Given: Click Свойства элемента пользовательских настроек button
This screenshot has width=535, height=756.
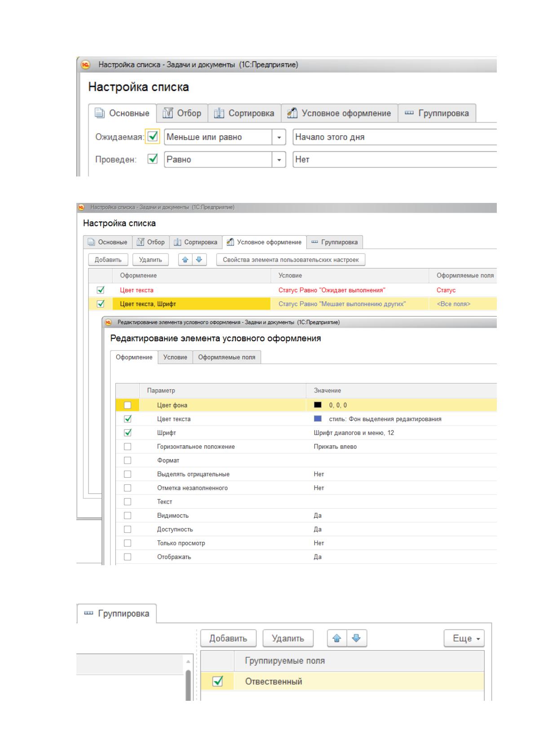Looking at the screenshot, I should pyautogui.click(x=291, y=260).
